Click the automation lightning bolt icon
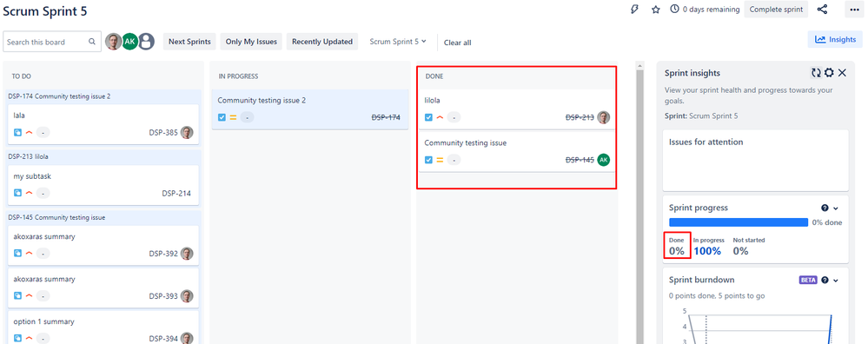Viewport: 868px width, 344px height. (x=635, y=10)
